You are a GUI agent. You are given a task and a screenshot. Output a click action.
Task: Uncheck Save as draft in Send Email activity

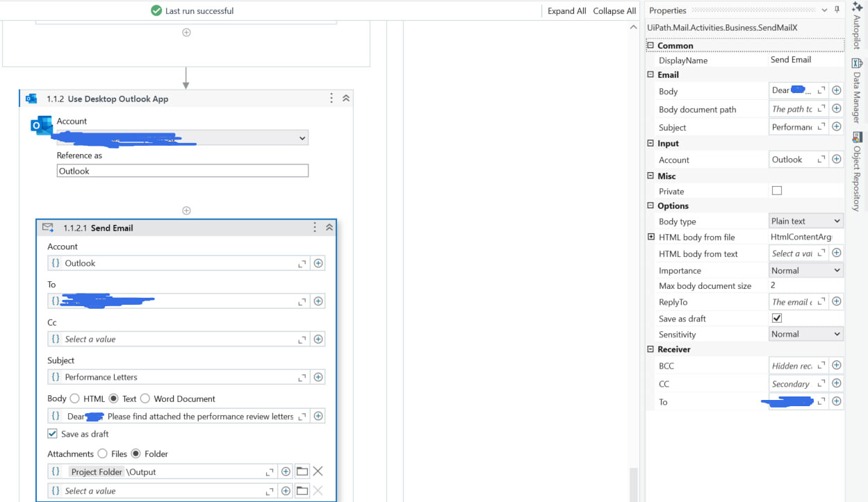point(52,433)
